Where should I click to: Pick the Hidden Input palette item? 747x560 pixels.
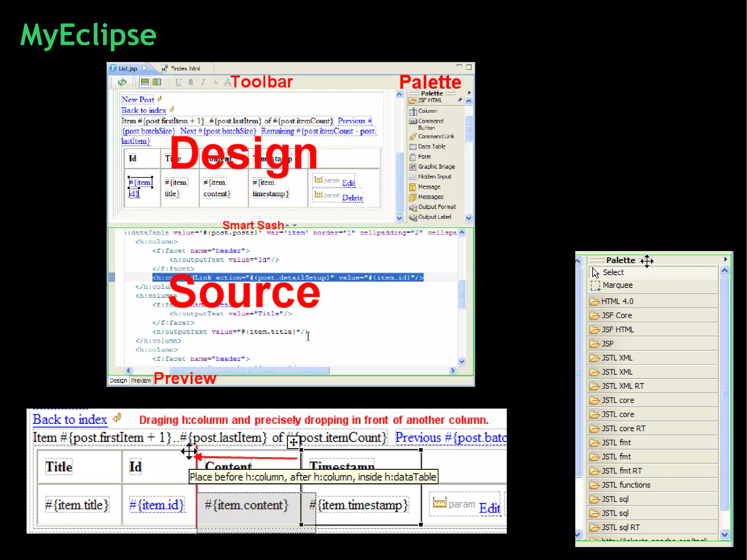tap(430, 177)
